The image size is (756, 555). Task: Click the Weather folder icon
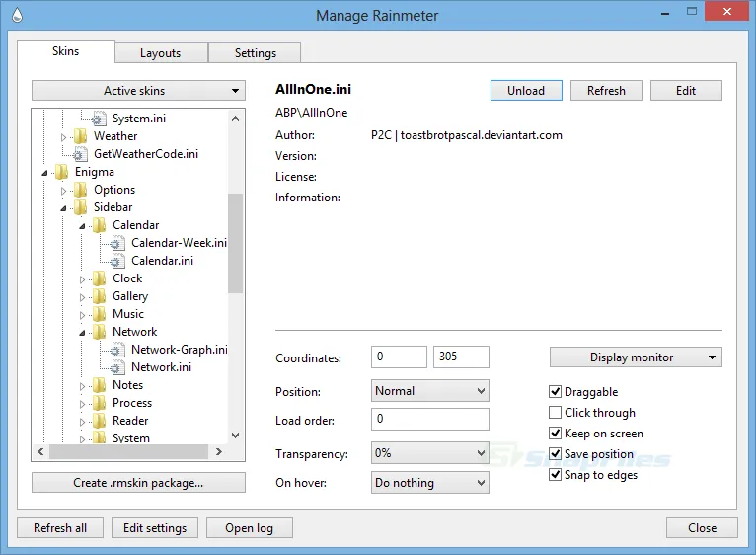pos(80,136)
